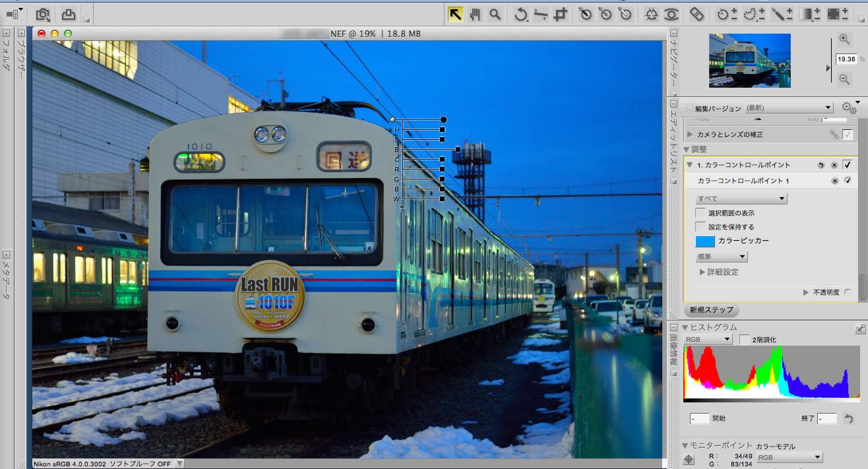This screenshot has width=868, height=469.
Task: Click the navigator zoom slider
Action: point(830,68)
